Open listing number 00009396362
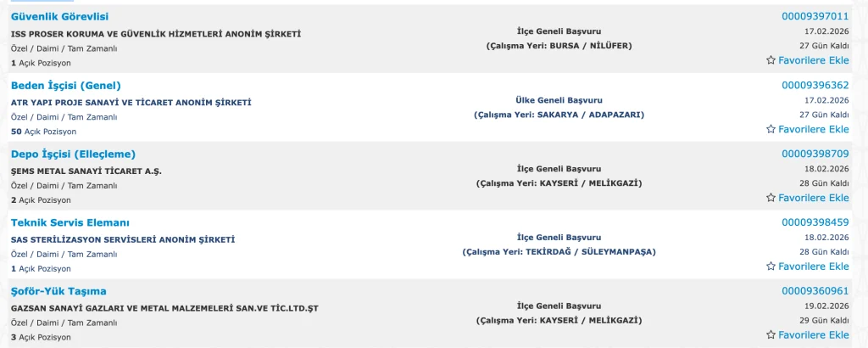Screen dimensions: 868x348 815,85
